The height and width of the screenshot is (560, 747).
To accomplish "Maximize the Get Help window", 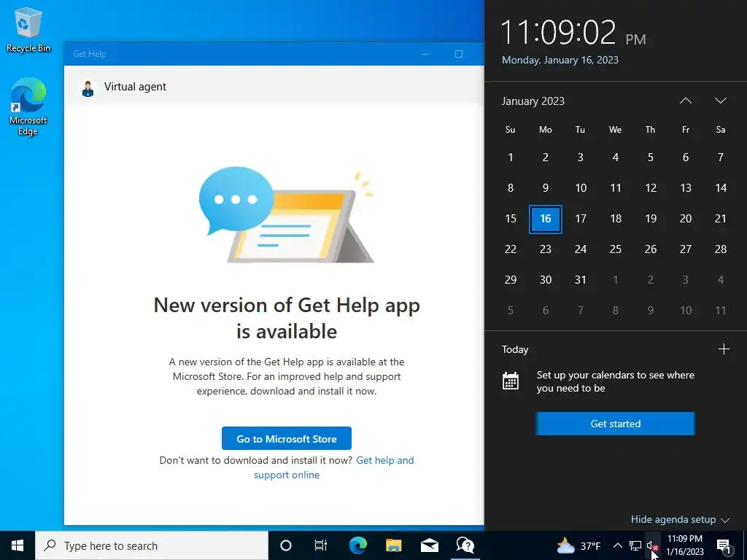I will pyautogui.click(x=458, y=54).
